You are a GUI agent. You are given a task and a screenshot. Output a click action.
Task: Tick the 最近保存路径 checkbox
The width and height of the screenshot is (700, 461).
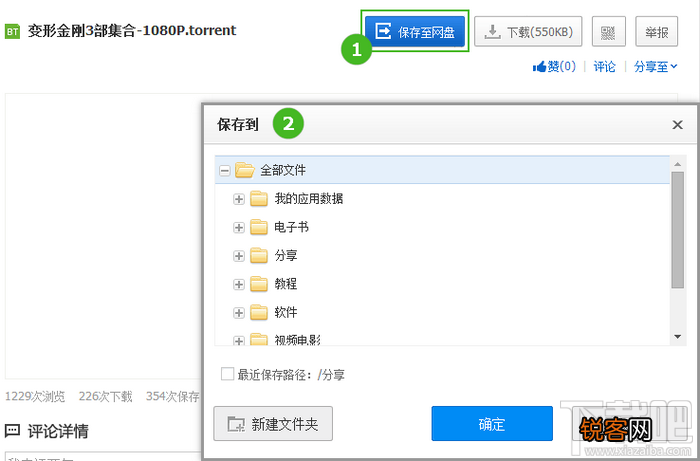pyautogui.click(x=227, y=374)
